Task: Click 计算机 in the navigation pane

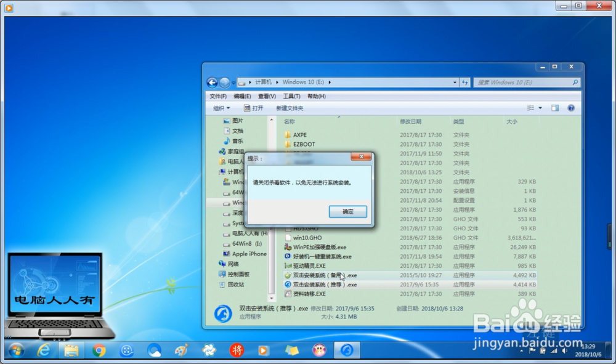Action: tap(235, 172)
